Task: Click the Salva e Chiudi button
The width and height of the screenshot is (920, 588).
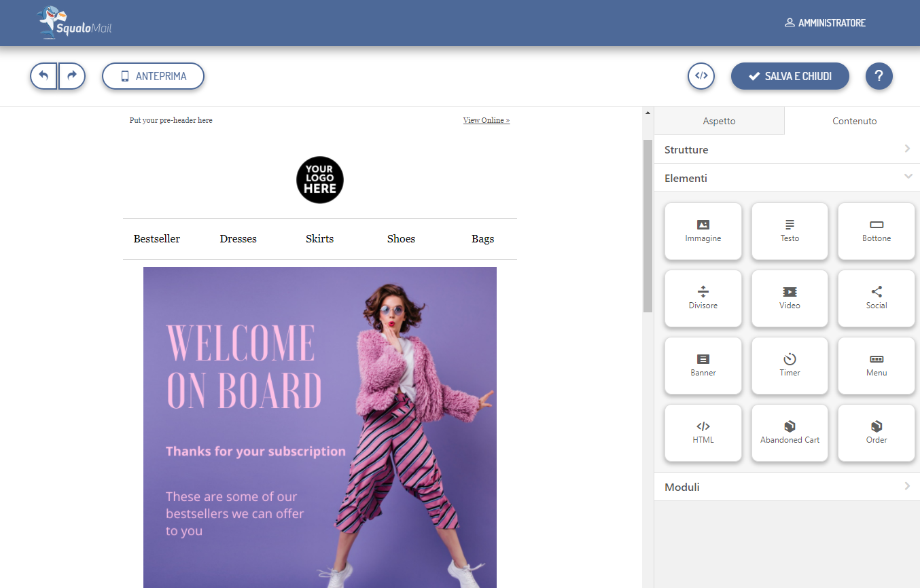Action: 790,76
